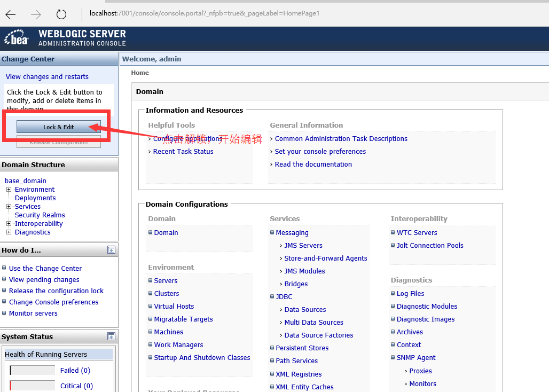Open the Persistent Stores link
549x392 pixels.
coord(302,348)
